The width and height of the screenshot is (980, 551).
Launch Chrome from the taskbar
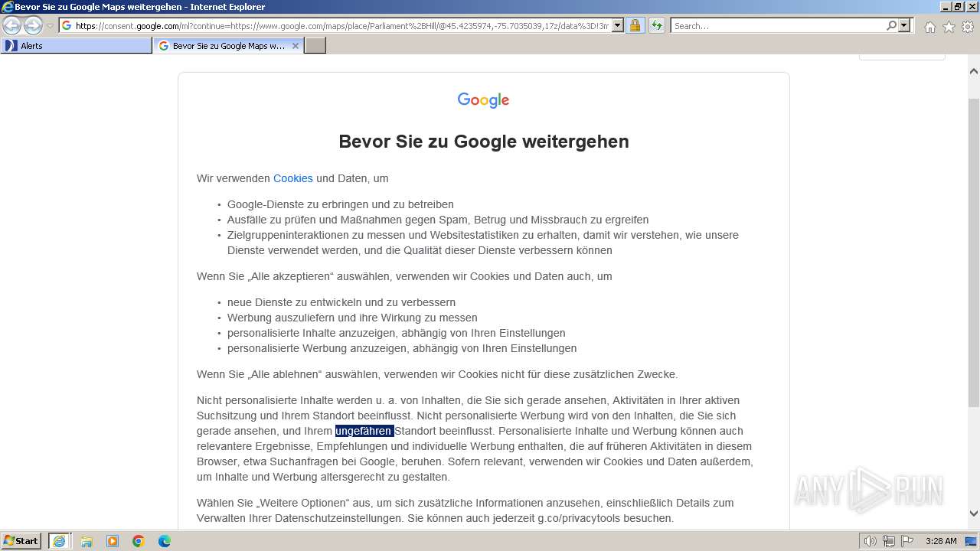(139, 541)
